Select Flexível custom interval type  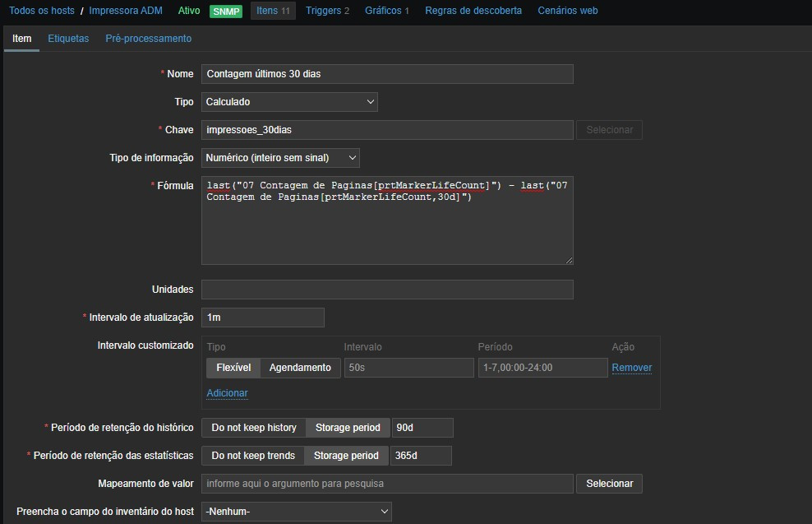coord(233,368)
